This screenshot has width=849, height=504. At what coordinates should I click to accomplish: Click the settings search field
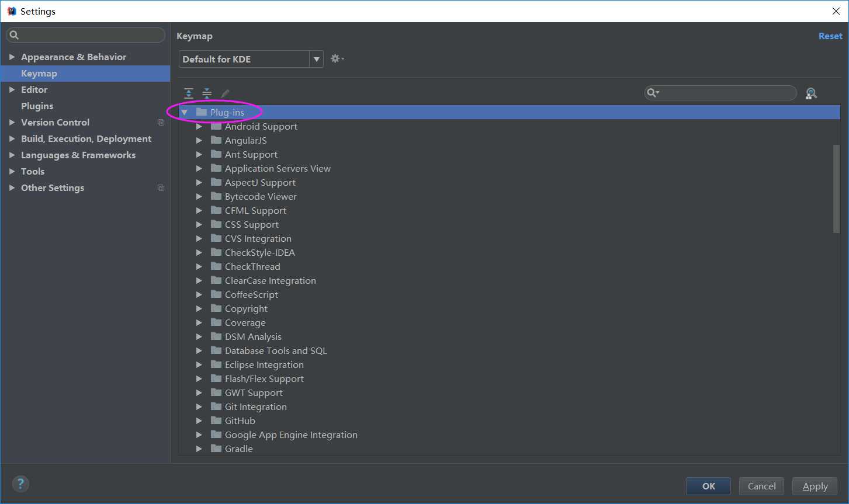point(85,35)
